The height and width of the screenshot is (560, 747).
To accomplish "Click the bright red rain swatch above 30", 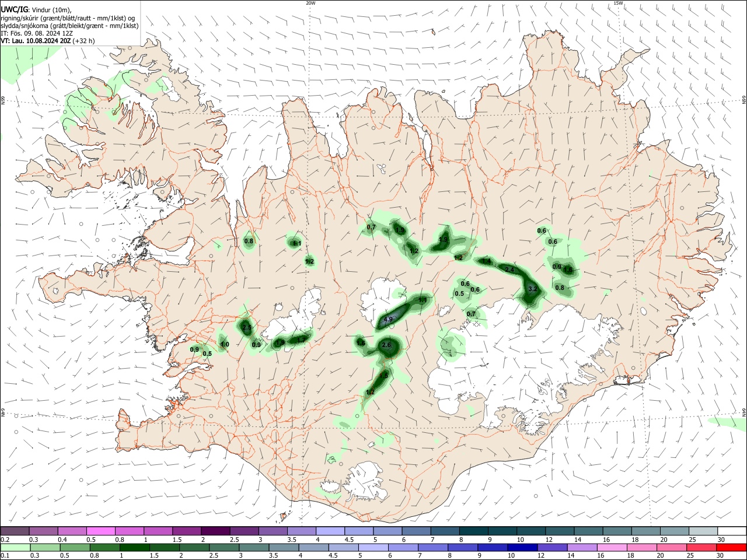I will [x=731, y=547].
